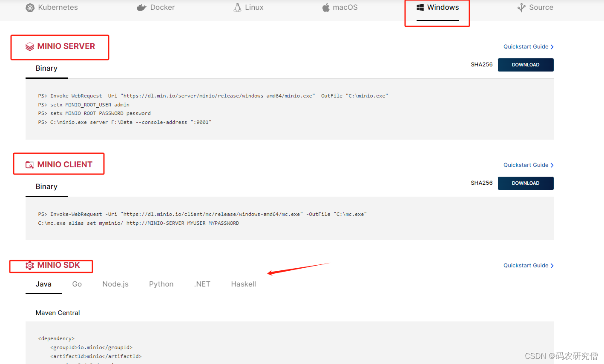Click the Windows logo icon
This screenshot has width=604, height=364.
420,7
